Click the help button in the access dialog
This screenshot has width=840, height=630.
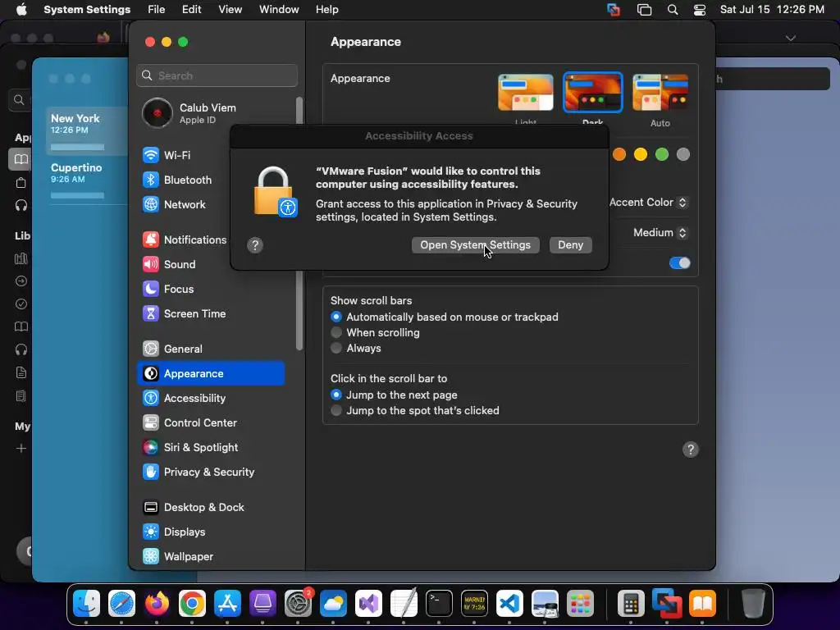point(255,245)
